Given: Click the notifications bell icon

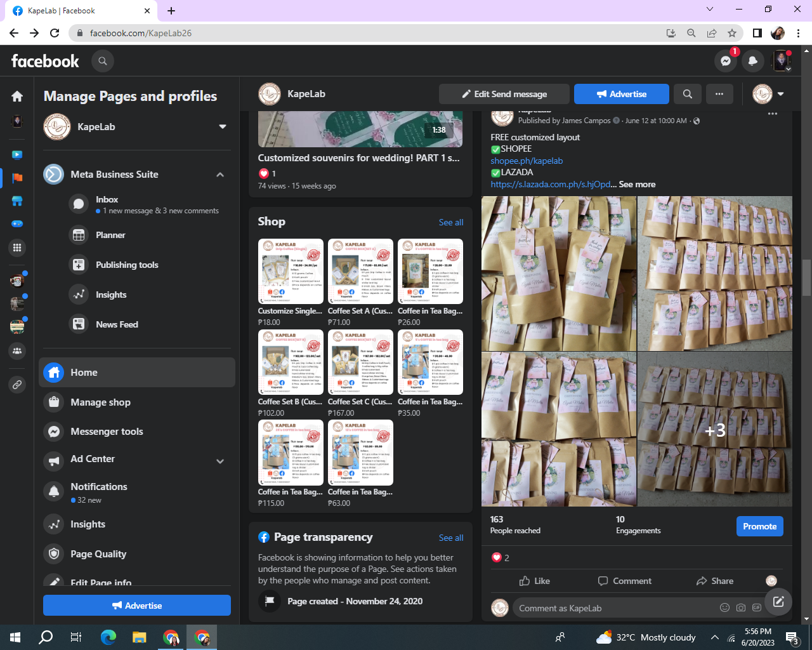Looking at the screenshot, I should pos(753,61).
